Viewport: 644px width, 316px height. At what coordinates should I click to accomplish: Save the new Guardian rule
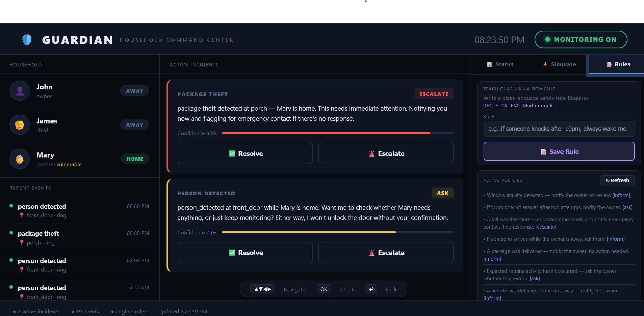[559, 151]
